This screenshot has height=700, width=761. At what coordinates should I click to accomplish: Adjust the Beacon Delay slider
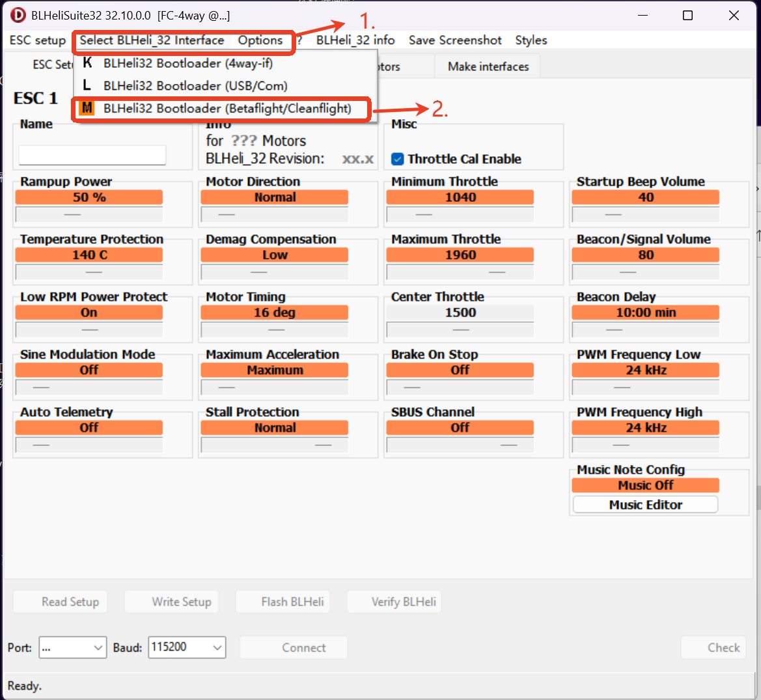(646, 329)
